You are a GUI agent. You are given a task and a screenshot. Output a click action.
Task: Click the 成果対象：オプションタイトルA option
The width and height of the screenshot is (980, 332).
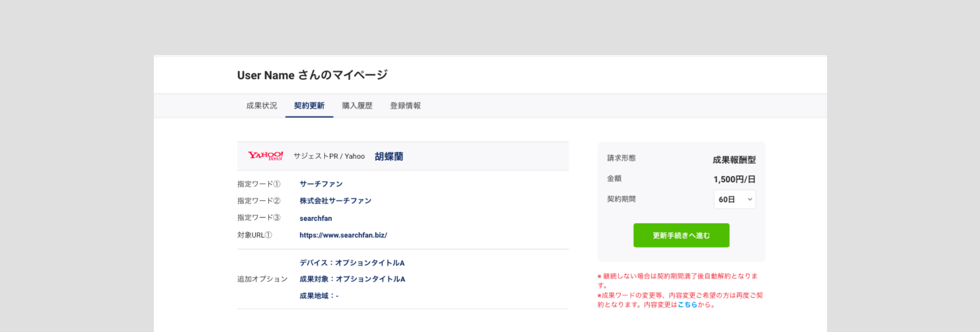(x=352, y=279)
